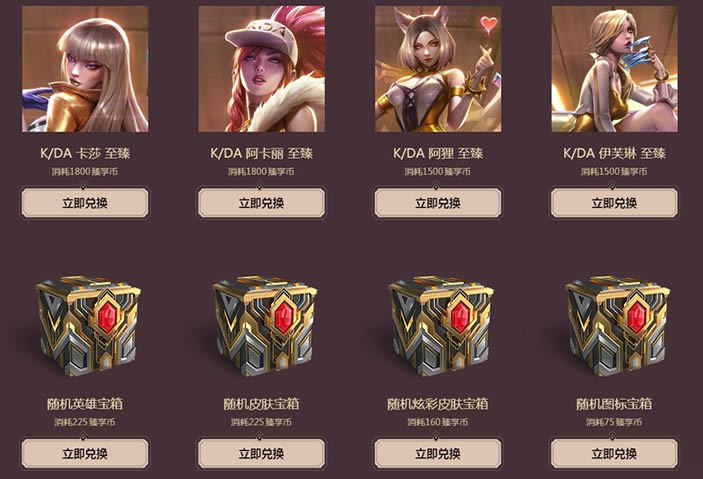Click the 消耗1800臻享币 price under 阿卡丽
The width and height of the screenshot is (703, 479).
(261, 171)
